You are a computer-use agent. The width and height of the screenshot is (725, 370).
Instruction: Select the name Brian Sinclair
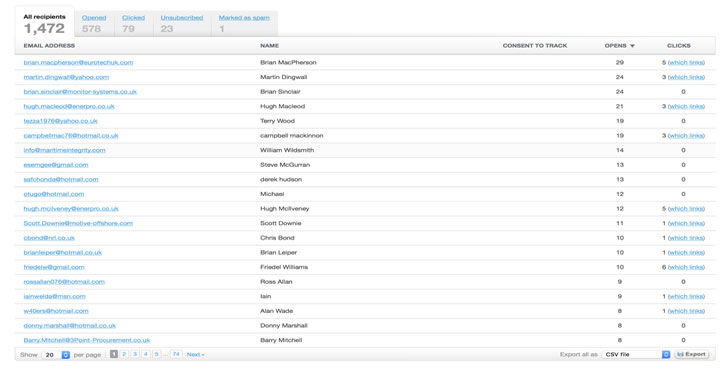click(x=280, y=92)
